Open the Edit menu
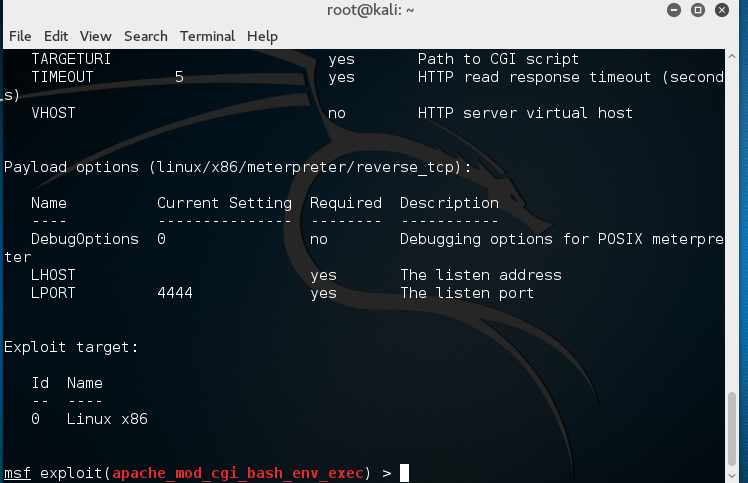The image size is (748, 483). pos(56,36)
